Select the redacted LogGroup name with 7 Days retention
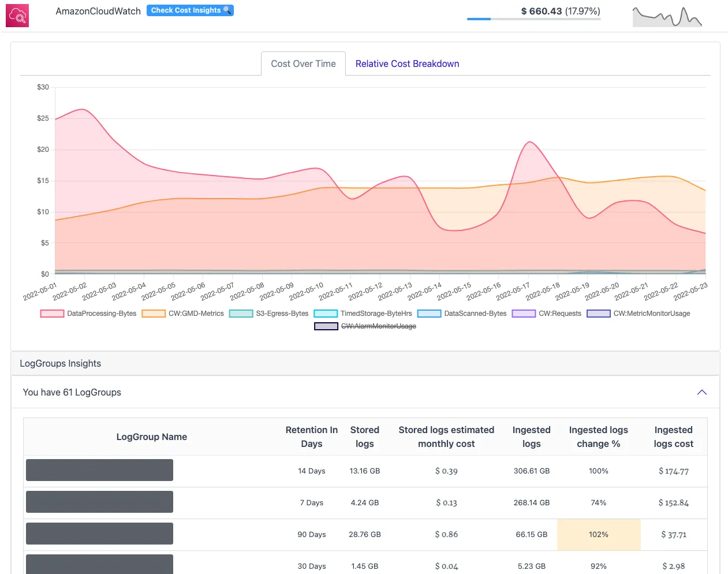The image size is (728, 574). click(x=99, y=502)
